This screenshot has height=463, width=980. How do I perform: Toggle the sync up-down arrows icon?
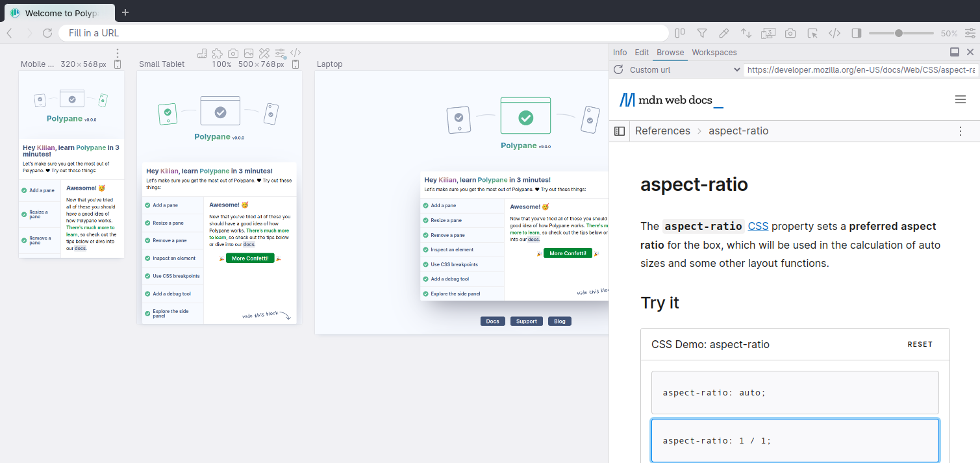coord(746,33)
